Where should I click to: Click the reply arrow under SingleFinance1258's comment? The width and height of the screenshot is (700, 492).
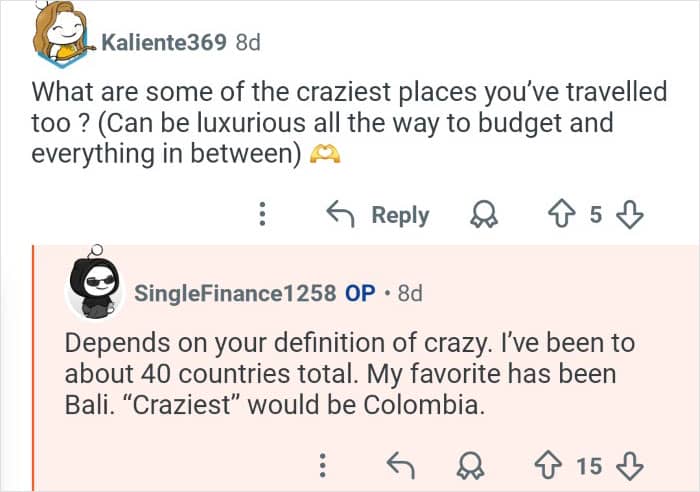coord(398,465)
